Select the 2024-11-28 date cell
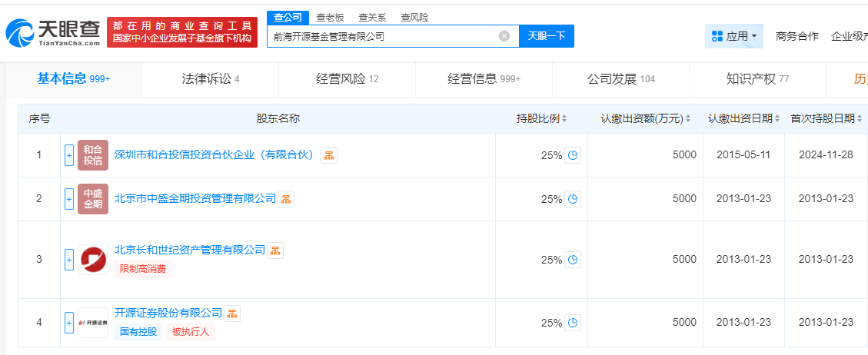The height and width of the screenshot is (355, 868). click(x=826, y=155)
